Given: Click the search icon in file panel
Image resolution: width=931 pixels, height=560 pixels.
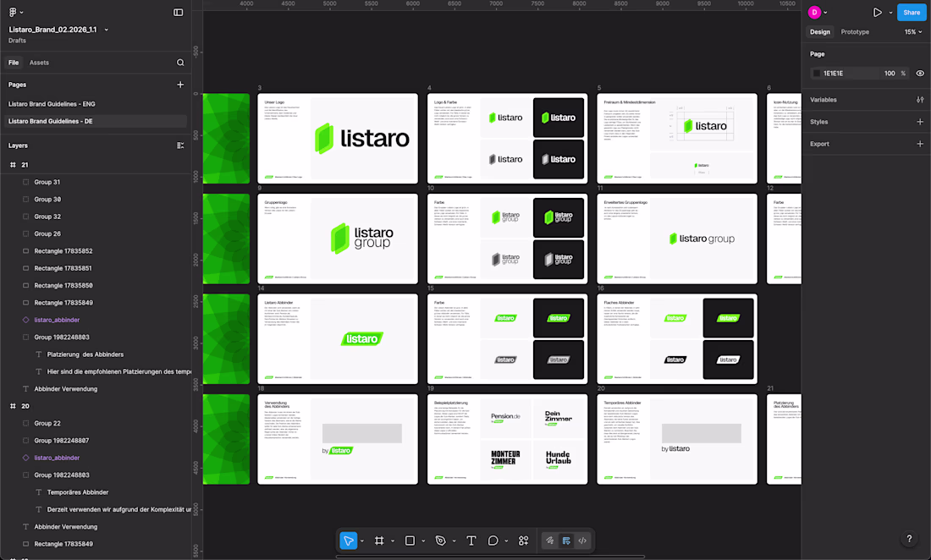Looking at the screenshot, I should pos(180,63).
